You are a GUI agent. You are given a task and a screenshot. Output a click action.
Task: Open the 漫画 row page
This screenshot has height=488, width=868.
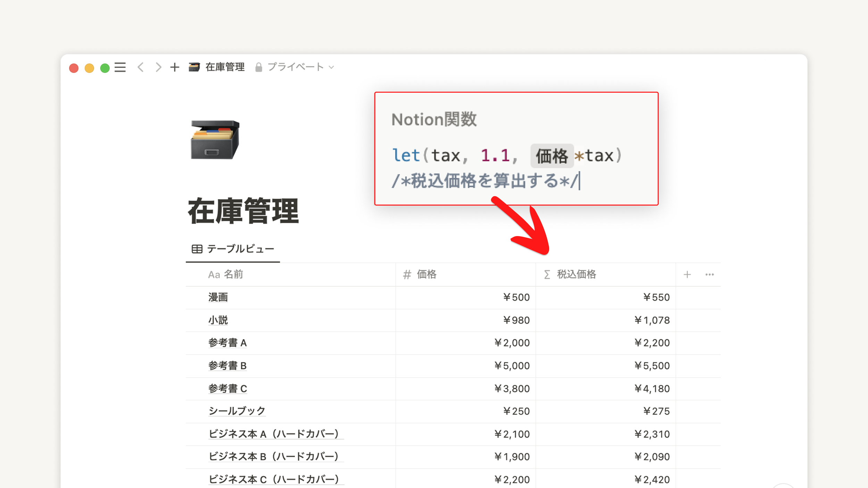click(x=218, y=297)
